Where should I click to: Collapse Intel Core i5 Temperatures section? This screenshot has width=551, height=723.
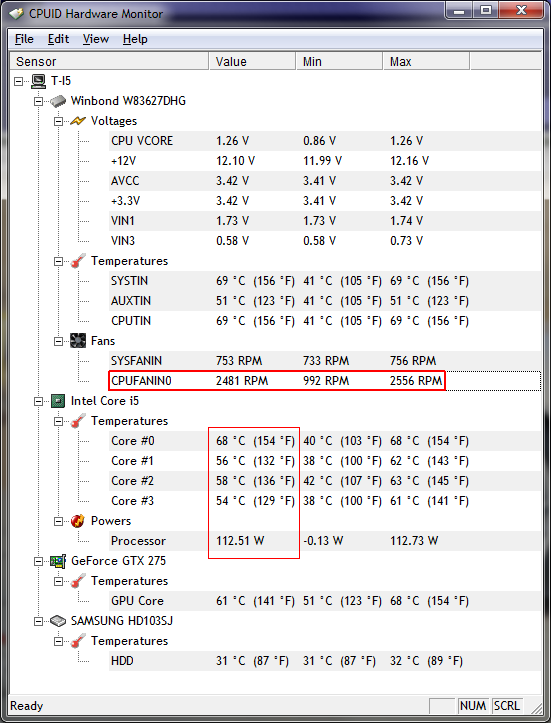58,421
